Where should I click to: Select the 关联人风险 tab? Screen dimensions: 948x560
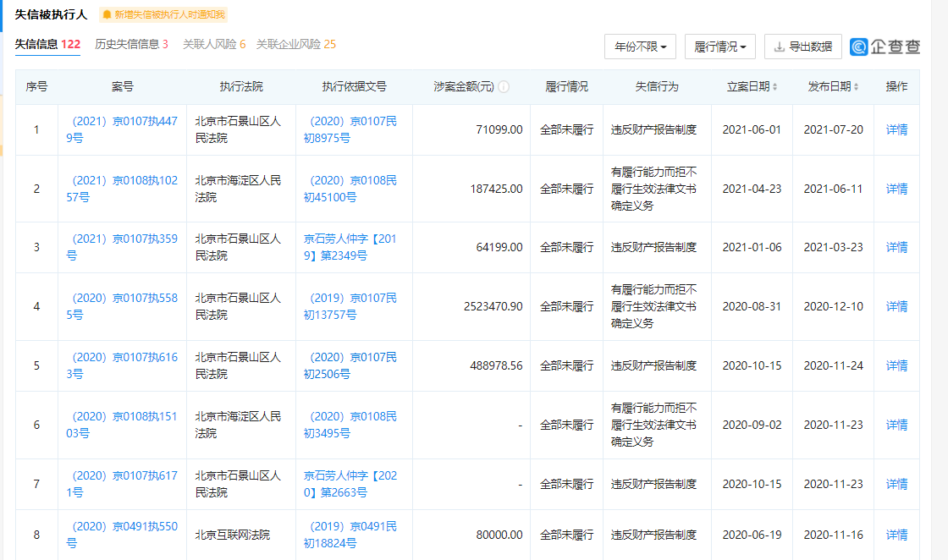click(x=214, y=44)
